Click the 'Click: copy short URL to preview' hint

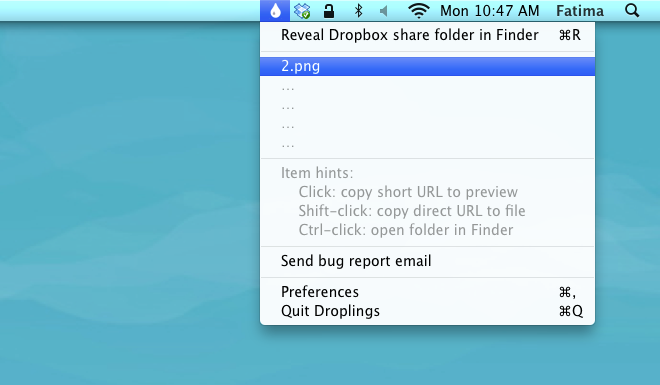point(408,192)
